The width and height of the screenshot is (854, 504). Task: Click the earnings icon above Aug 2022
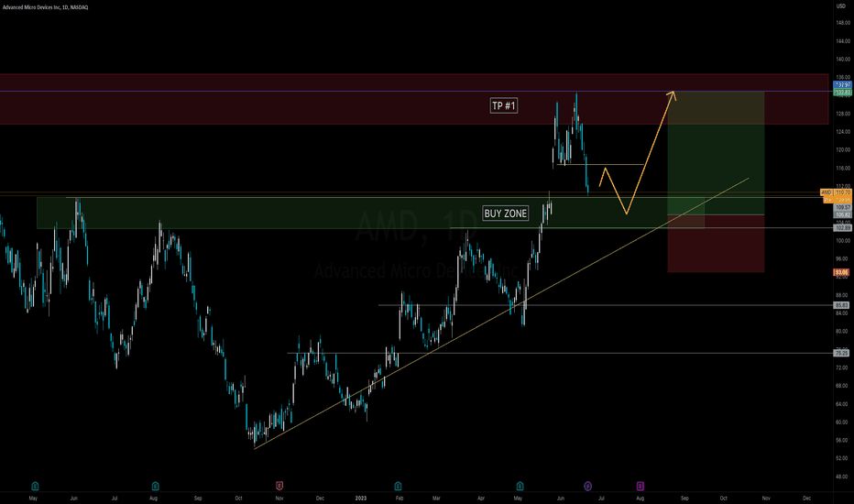click(155, 486)
